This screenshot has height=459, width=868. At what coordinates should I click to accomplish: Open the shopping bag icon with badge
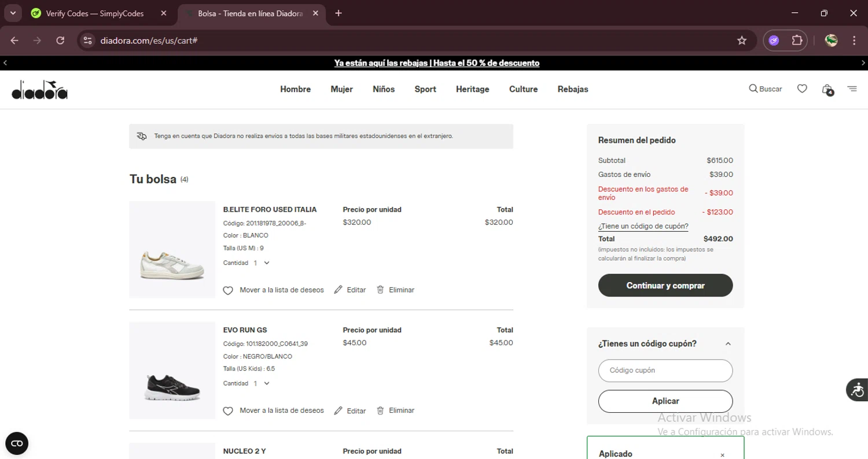pyautogui.click(x=827, y=90)
